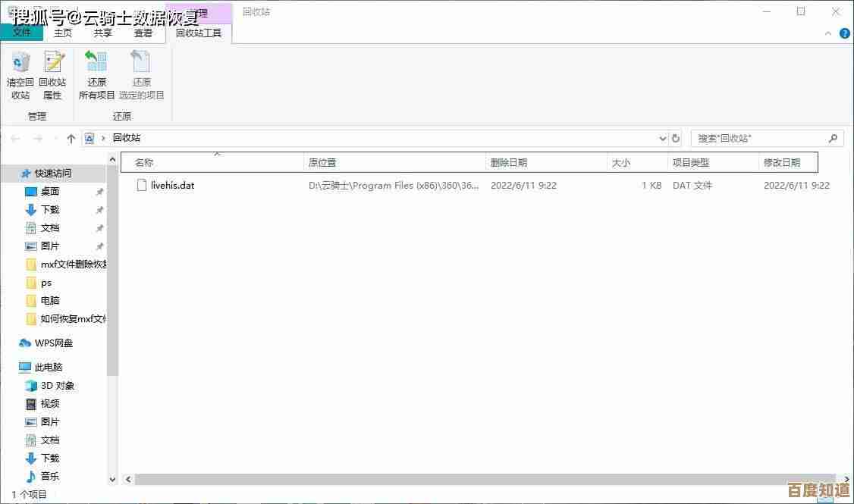This screenshot has width=854, height=504.
Task: Click the up arrow to go to parent folder
Action: coord(71,138)
